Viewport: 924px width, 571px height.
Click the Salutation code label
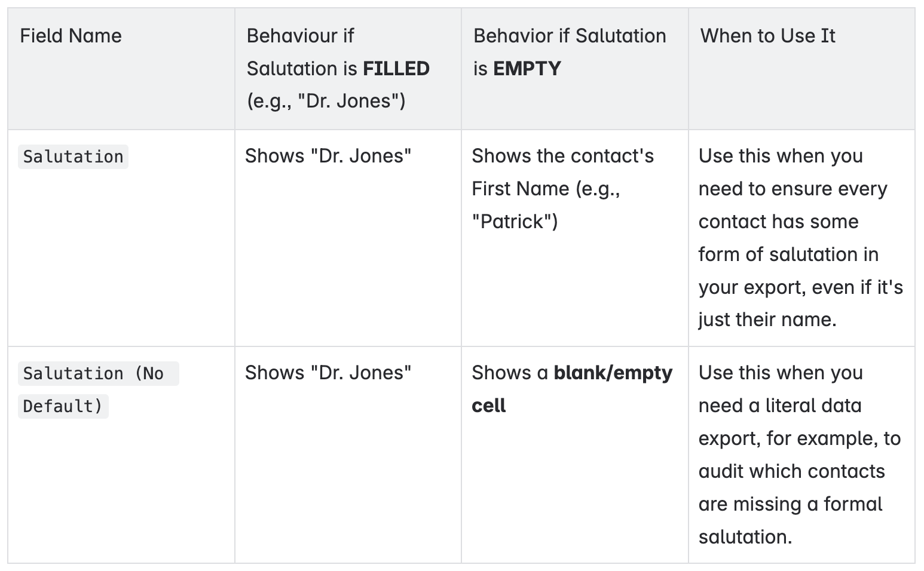coord(73,156)
